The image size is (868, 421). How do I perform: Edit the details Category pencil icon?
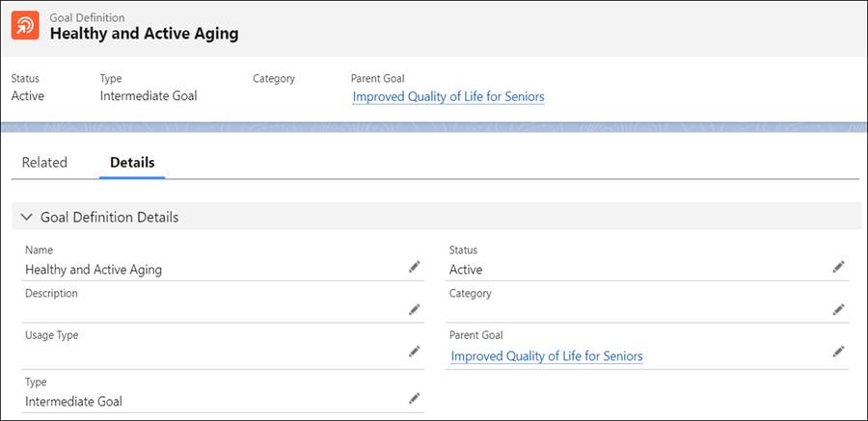pyautogui.click(x=838, y=310)
